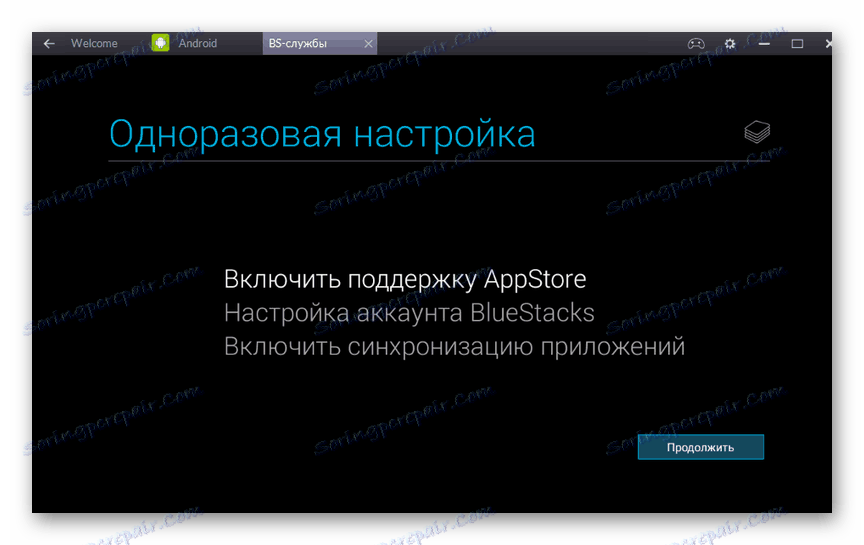Image resolution: width=864 pixels, height=545 pixels.
Task: Open the green Android icon tab
Action: click(160, 43)
